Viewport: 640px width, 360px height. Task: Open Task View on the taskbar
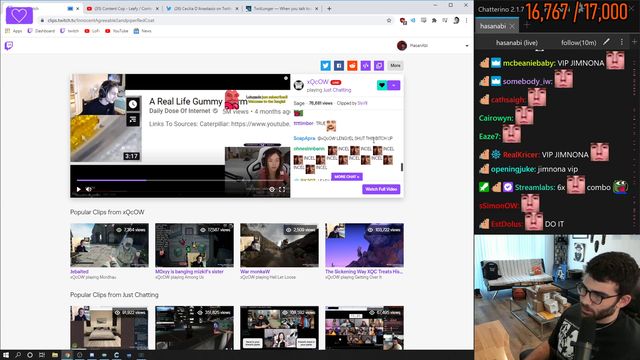42,355
